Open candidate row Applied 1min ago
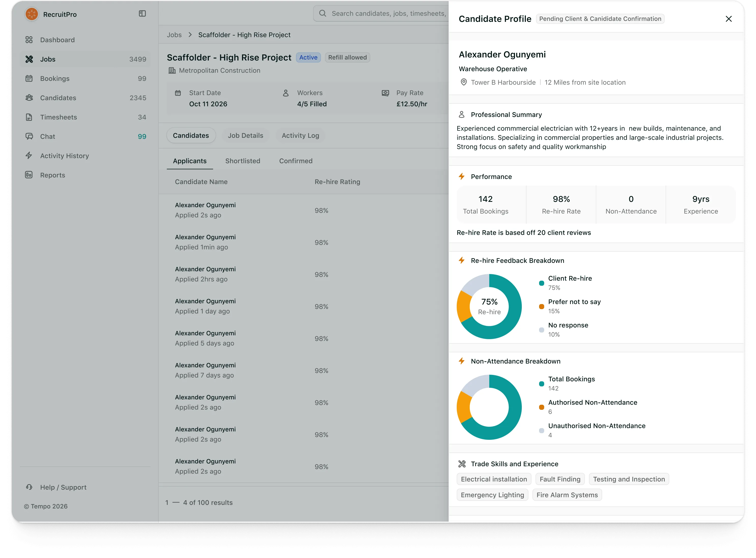The height and width of the screenshot is (558, 756). click(x=303, y=242)
